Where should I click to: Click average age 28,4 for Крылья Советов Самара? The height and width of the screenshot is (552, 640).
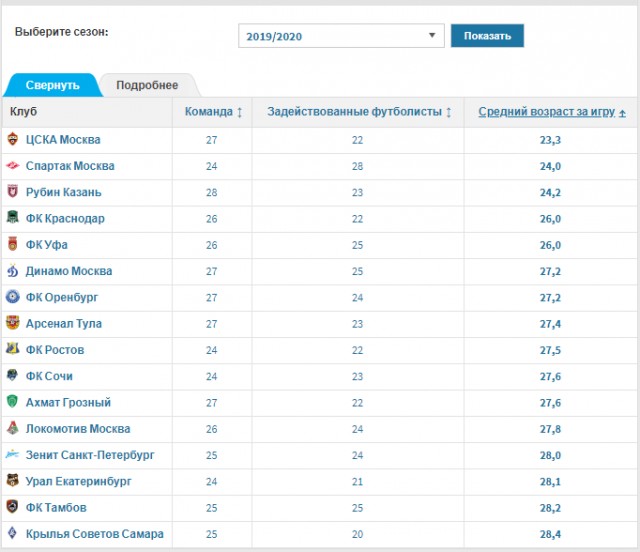550,534
